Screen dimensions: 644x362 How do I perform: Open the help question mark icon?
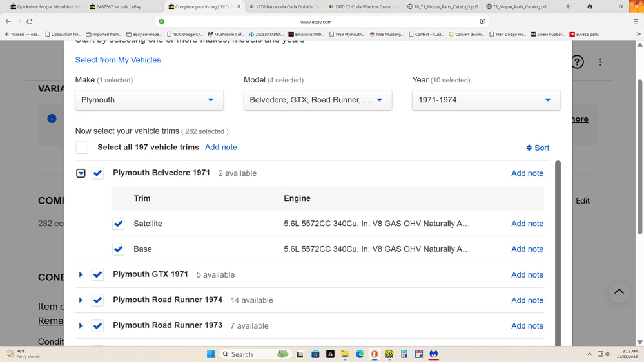(x=577, y=62)
